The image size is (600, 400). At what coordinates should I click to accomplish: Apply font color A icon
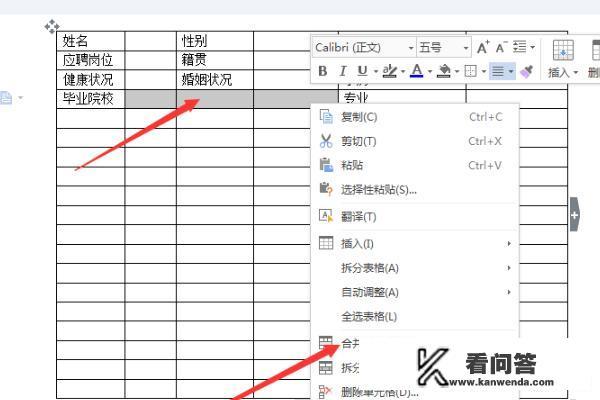coord(417,71)
